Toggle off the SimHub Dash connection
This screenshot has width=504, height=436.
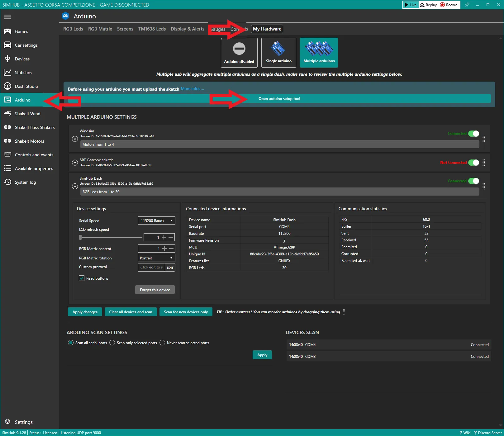(474, 181)
